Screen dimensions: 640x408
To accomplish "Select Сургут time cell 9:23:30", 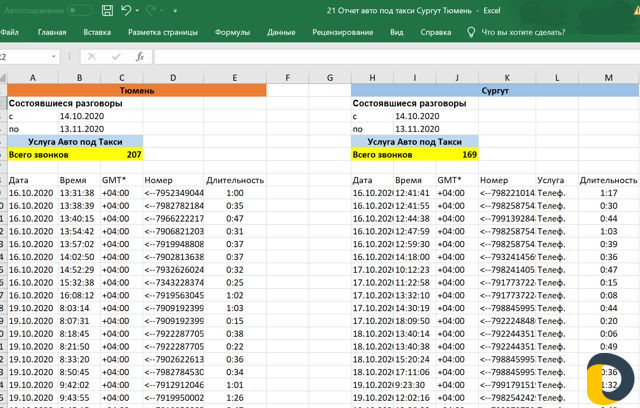I will point(415,385).
